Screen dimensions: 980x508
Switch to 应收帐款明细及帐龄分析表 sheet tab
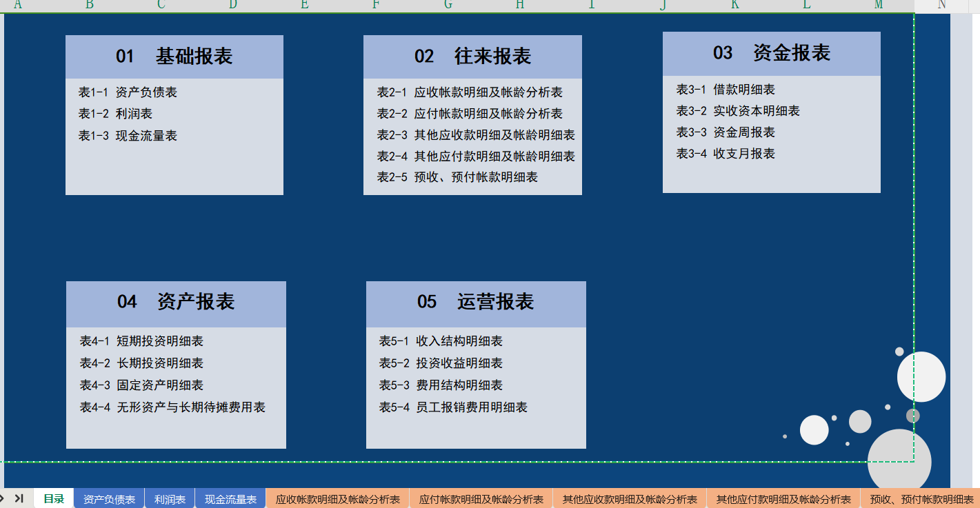point(338,499)
